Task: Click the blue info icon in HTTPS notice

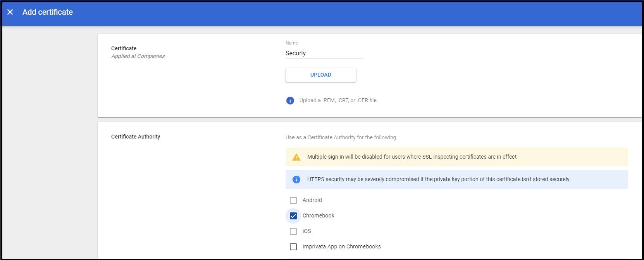Action: click(296, 180)
